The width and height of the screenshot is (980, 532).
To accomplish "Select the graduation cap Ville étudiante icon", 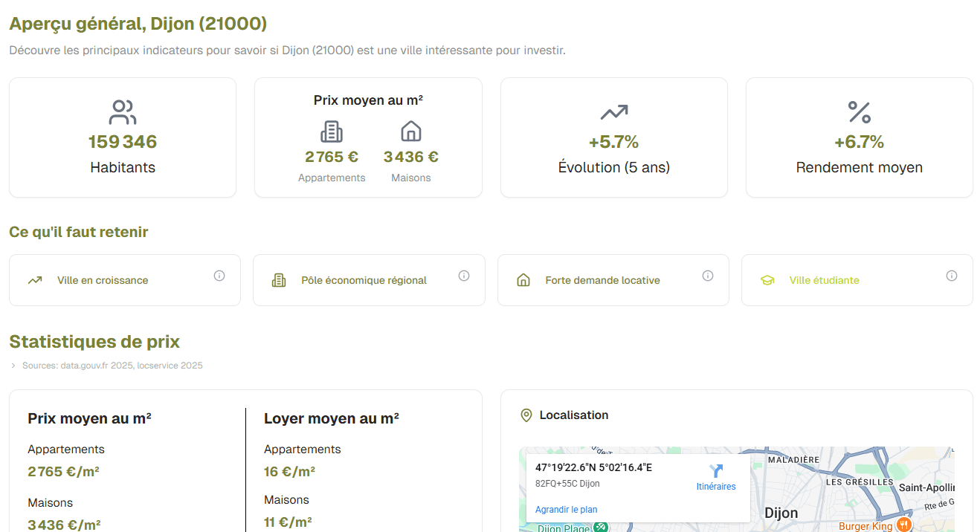I will [x=767, y=279].
